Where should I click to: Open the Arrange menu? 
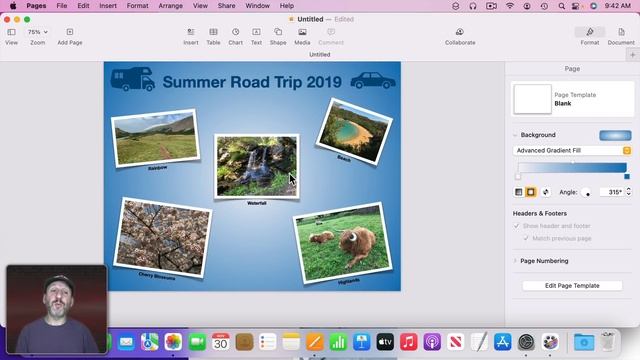(x=171, y=6)
